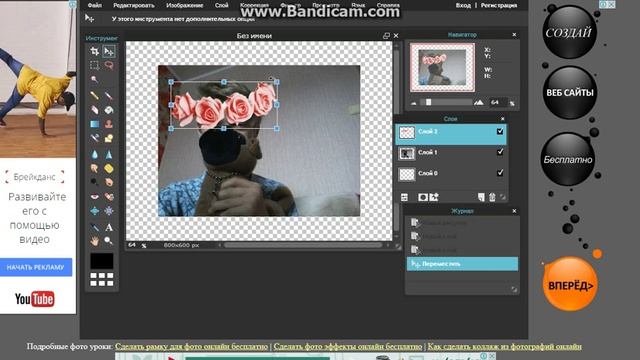Open the Редактировать menu
This screenshot has width=640, height=360.
[x=134, y=5]
